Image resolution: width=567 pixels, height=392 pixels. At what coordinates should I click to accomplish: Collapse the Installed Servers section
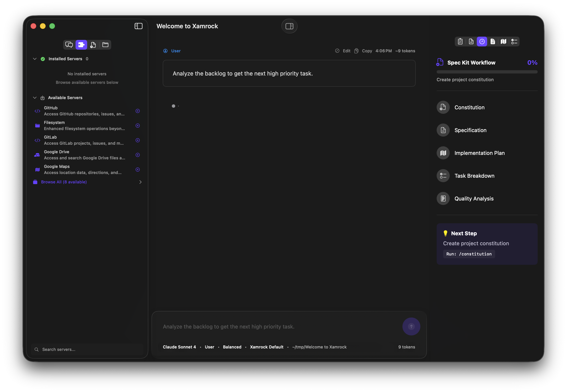[35, 59]
